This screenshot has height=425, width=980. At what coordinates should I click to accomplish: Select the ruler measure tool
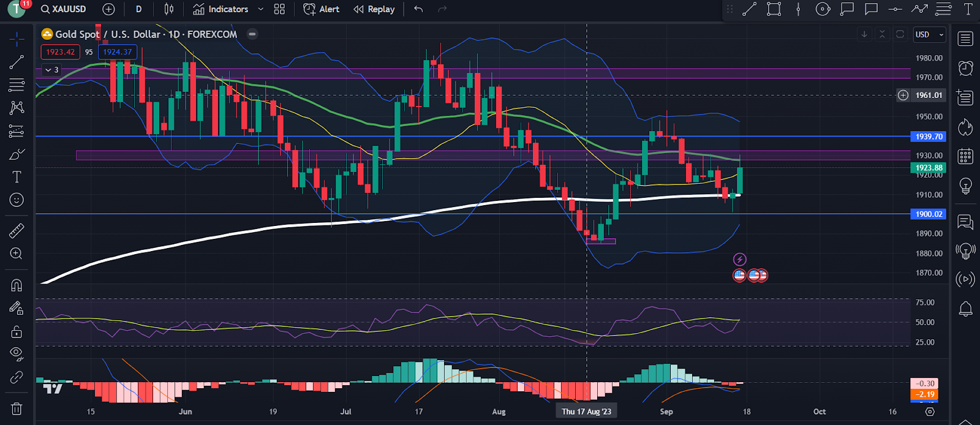pyautogui.click(x=17, y=231)
